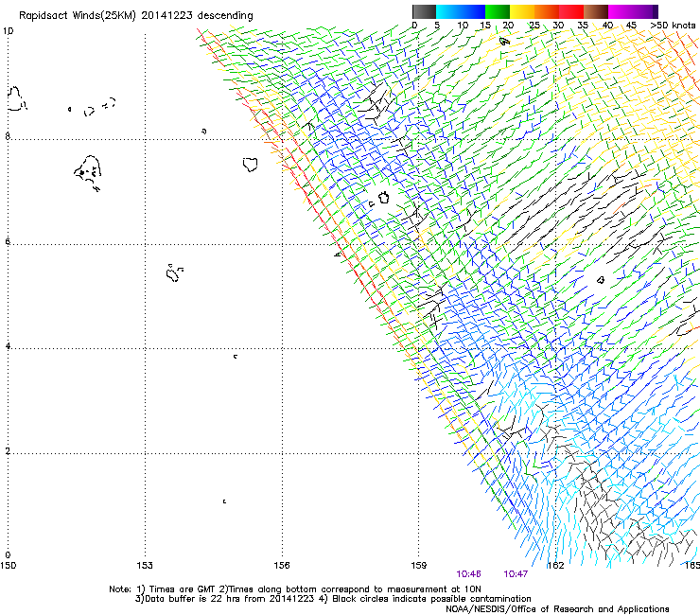Click the '25' legend scale label
This screenshot has width=700, height=615.
click(x=534, y=25)
